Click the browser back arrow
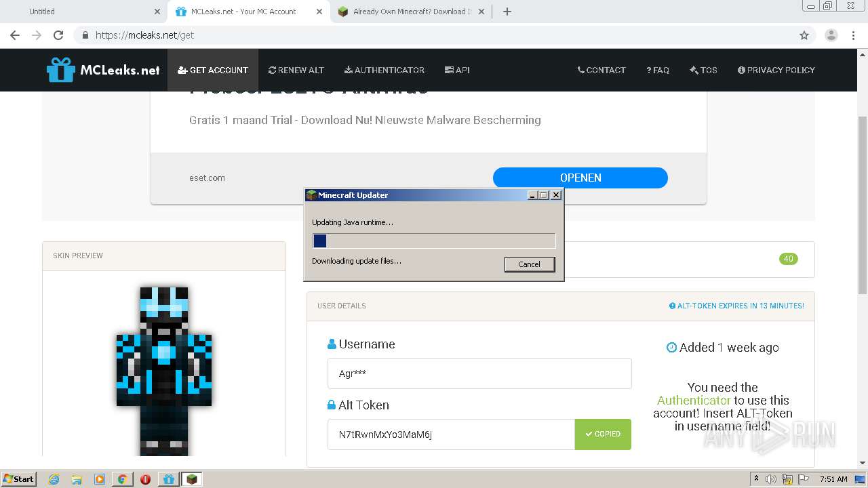This screenshot has height=488, width=868. tap(15, 35)
